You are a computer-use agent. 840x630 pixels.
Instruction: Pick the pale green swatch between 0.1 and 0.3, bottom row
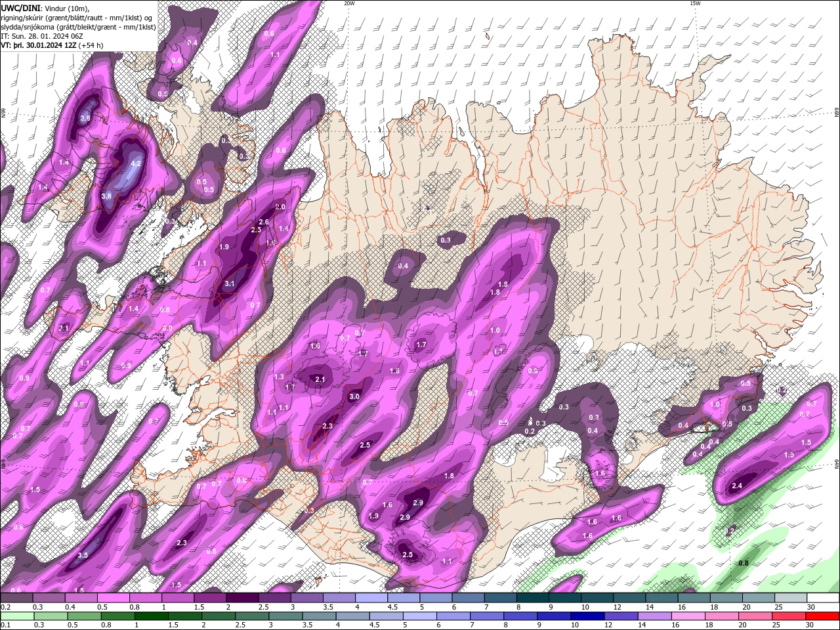[16, 616]
